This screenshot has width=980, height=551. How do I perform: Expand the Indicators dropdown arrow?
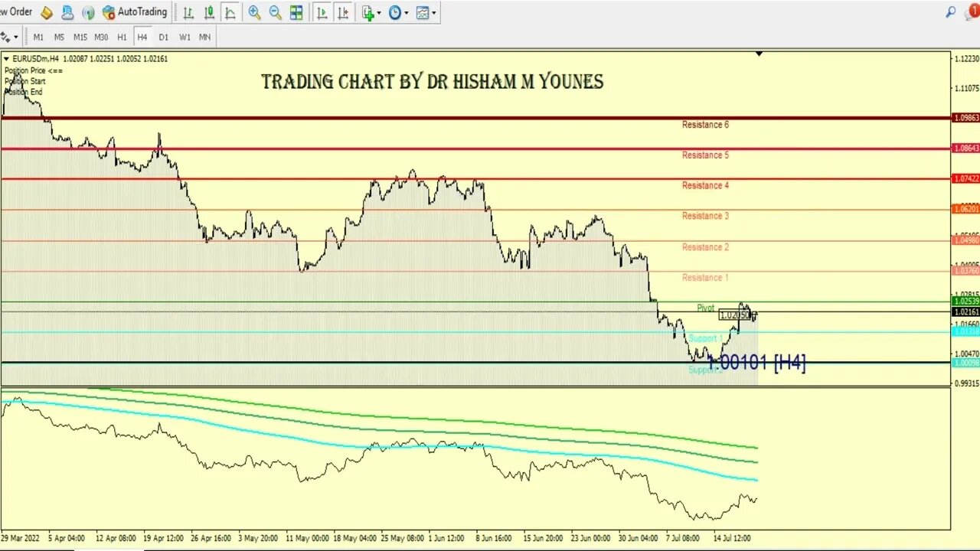coord(379,12)
